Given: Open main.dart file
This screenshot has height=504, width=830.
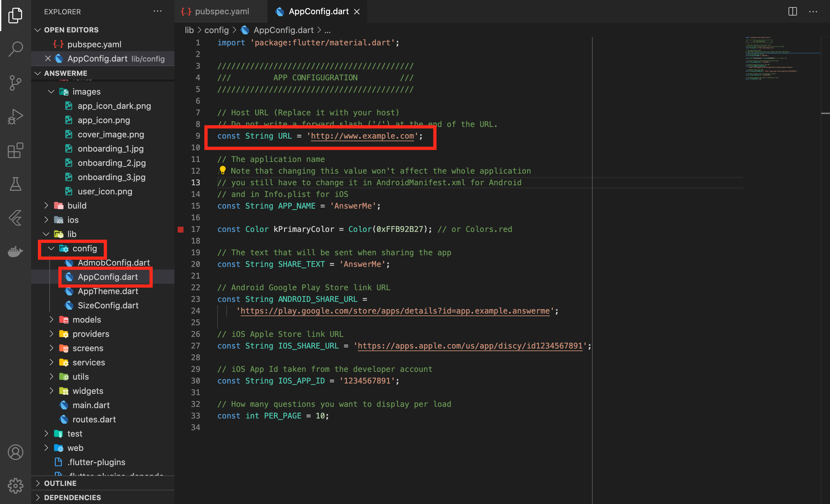Looking at the screenshot, I should [x=103, y=405].
